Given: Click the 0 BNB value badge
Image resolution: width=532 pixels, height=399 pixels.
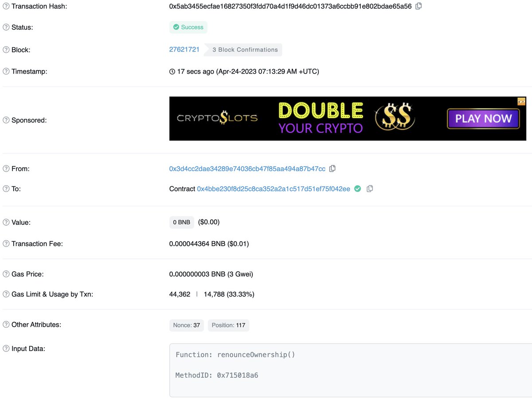Looking at the screenshot, I should pos(182,222).
